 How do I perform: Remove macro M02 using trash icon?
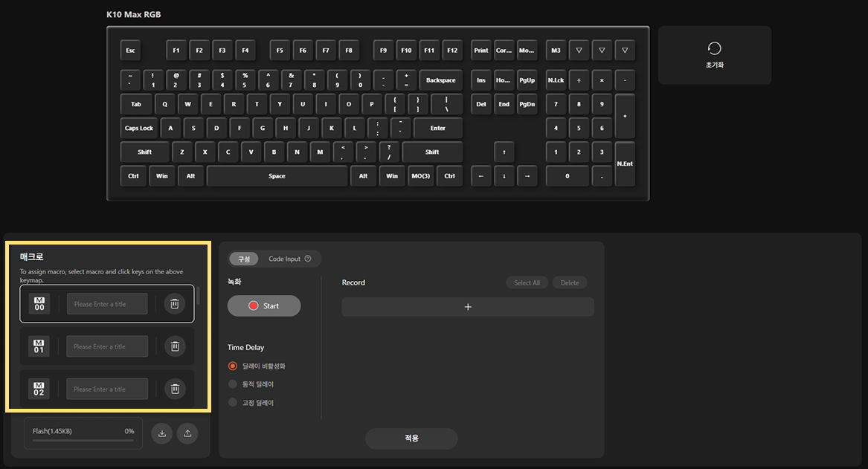coord(175,389)
